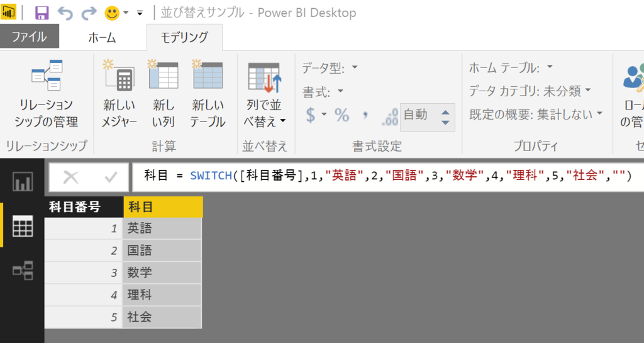Click the Power BI logo icon
This screenshot has width=644, height=343.
pos(8,13)
